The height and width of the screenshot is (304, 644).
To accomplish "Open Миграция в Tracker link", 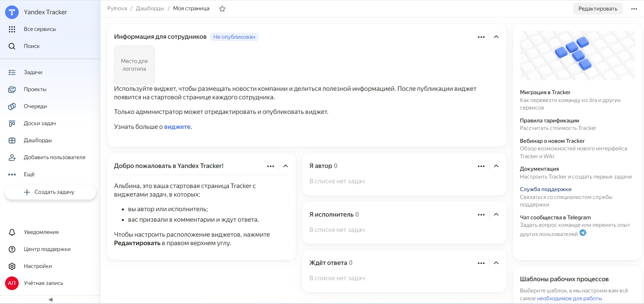I will (545, 92).
